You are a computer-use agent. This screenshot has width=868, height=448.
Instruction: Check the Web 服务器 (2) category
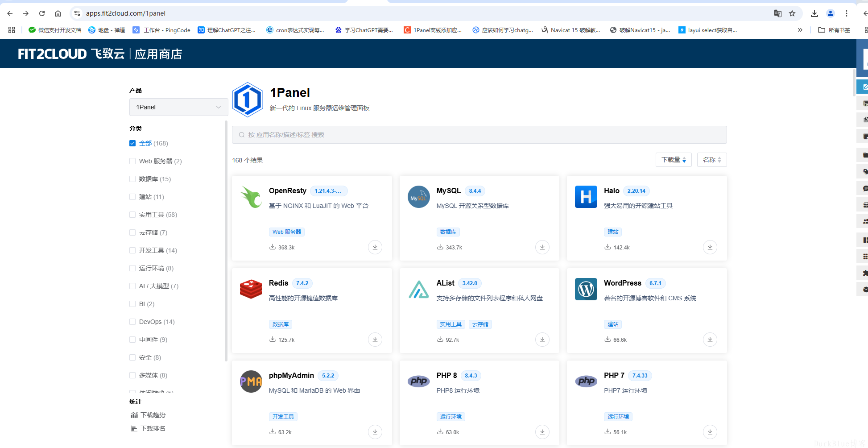[x=132, y=161]
